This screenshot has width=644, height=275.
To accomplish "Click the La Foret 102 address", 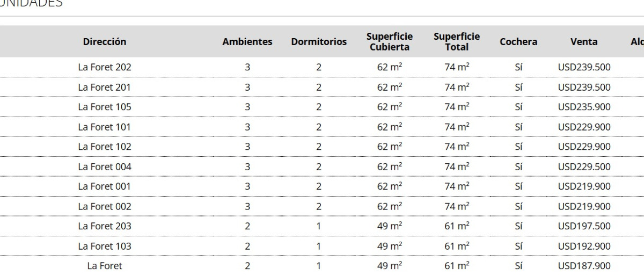I will (105, 147).
